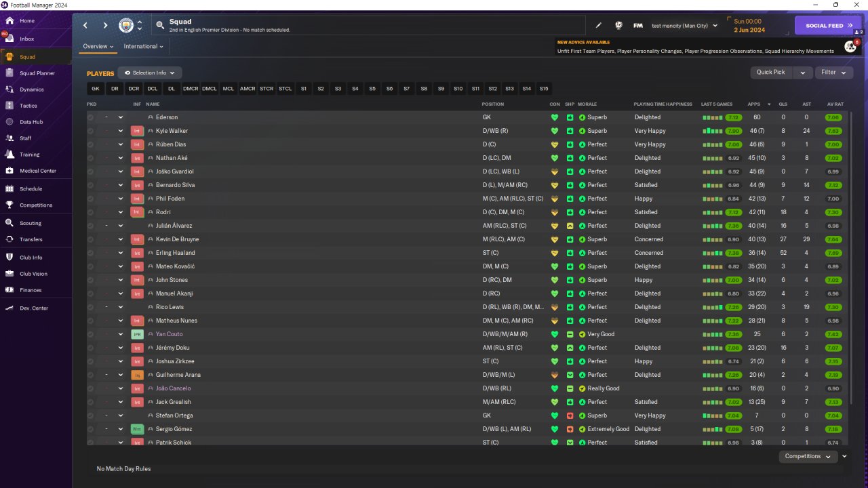868x488 pixels.
Task: Toggle the pick circle for Jack Grealish
Action: (91, 402)
